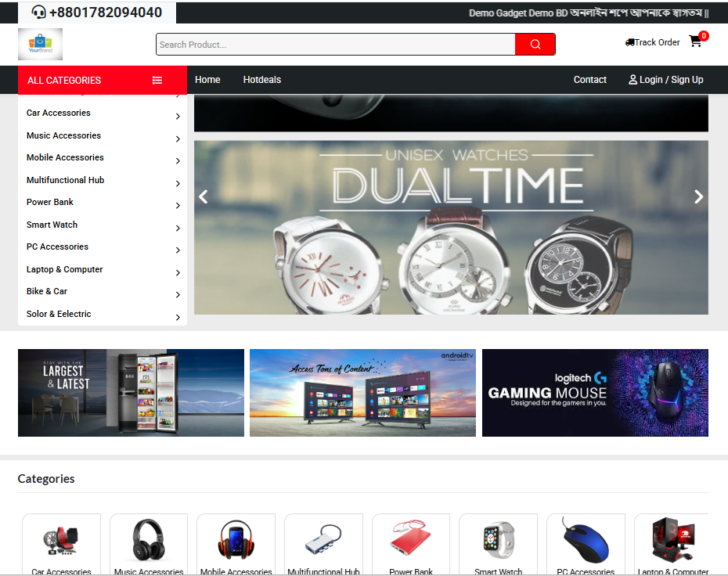Expand Laptop & Computer sidebar category
Viewport: 728px width, 576px height.
178,272
